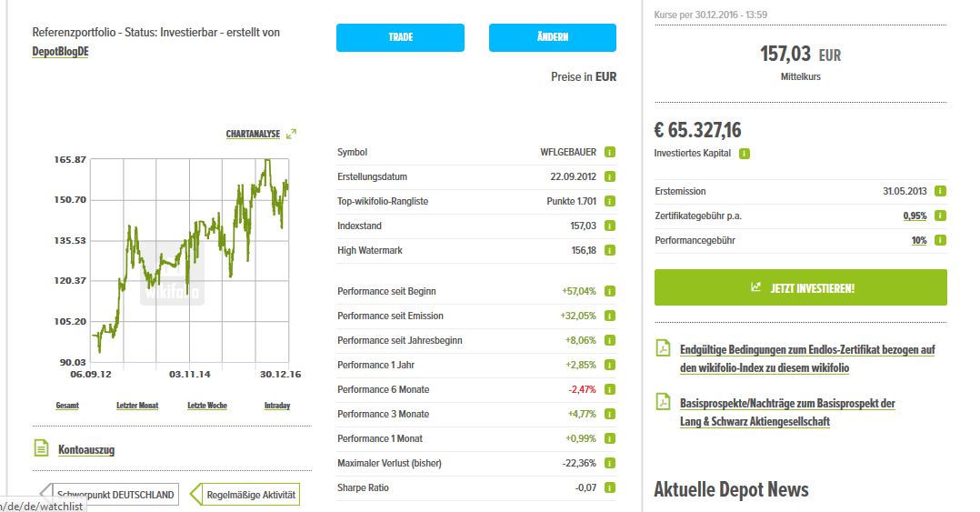Click the expand chart icon beside Chartanalyse
The width and height of the screenshot is (980, 512).
coord(291,134)
